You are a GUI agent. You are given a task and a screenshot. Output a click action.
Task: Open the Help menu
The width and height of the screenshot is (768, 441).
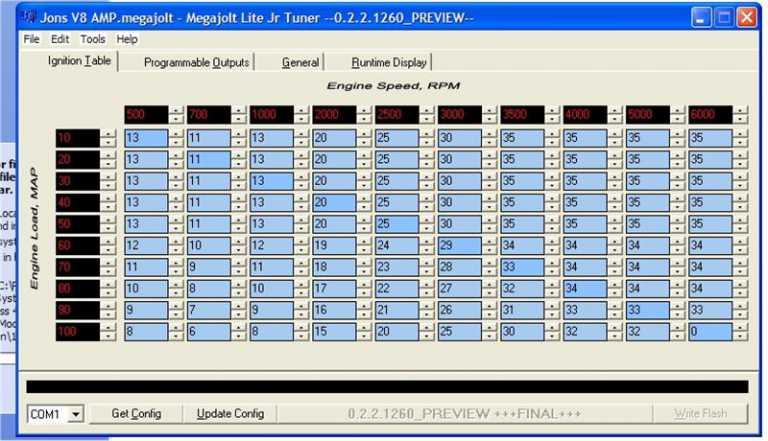127,39
